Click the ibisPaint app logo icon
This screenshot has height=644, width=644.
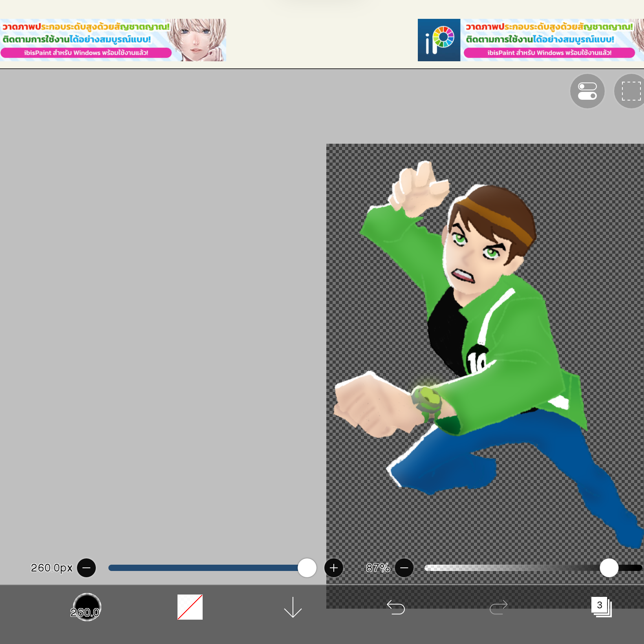pyautogui.click(x=439, y=40)
